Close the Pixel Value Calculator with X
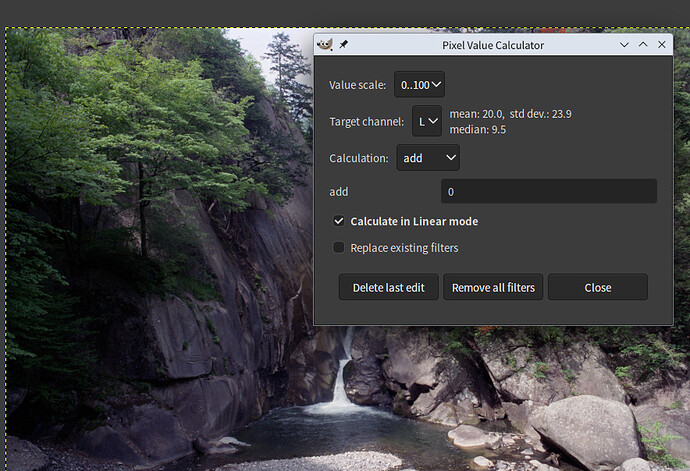Screen dimensions: 690x471 [x=661, y=44]
